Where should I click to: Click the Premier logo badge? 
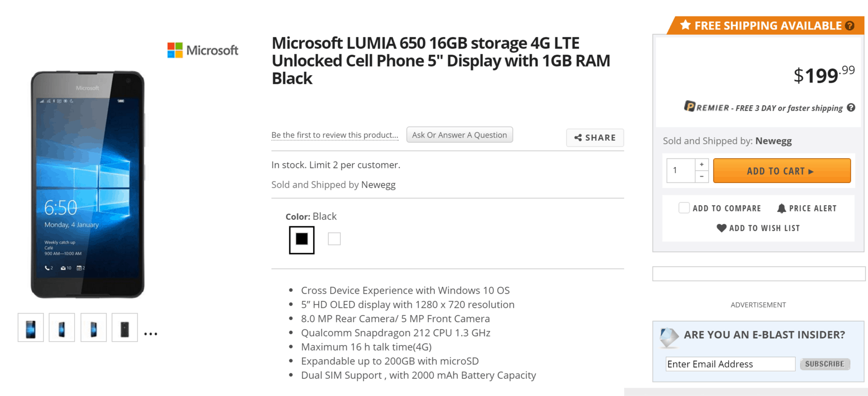pyautogui.click(x=690, y=106)
